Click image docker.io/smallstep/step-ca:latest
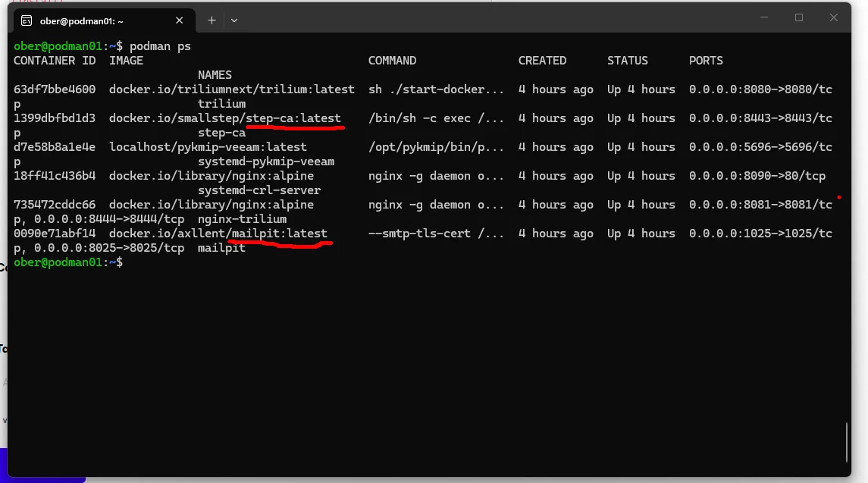This screenshot has width=868, height=483. click(x=224, y=118)
